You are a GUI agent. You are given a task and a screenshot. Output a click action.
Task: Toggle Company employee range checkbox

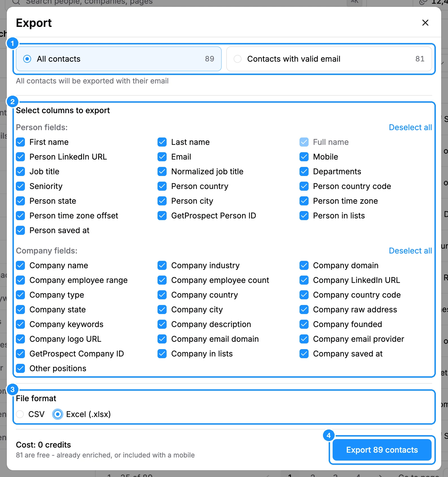point(21,280)
